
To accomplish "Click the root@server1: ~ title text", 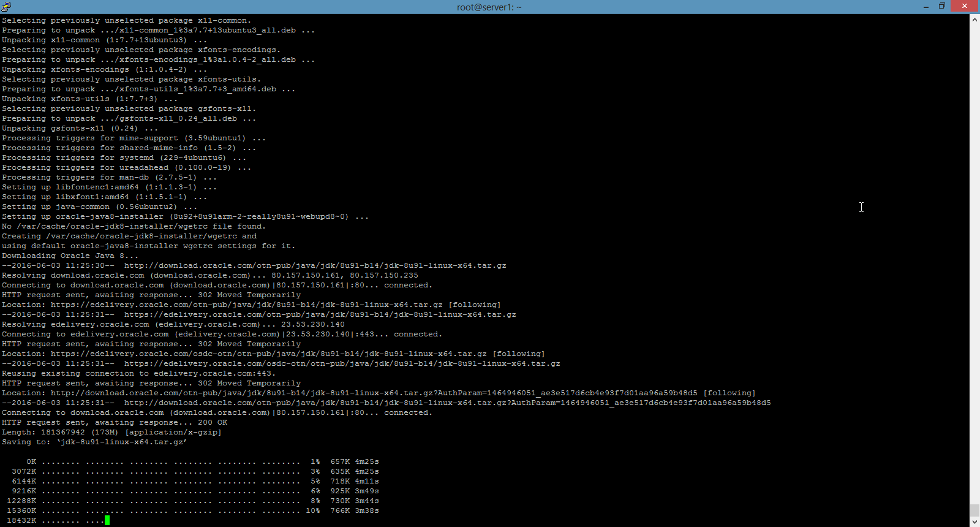I will click(x=489, y=7).
